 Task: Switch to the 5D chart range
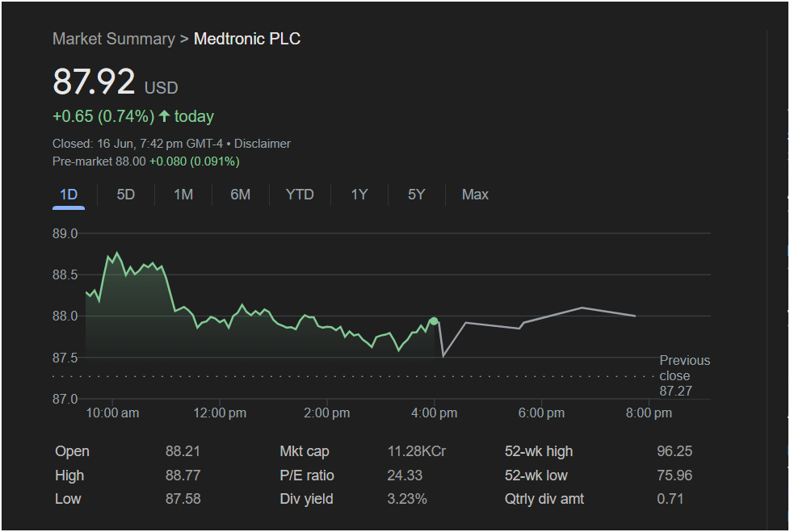click(126, 195)
